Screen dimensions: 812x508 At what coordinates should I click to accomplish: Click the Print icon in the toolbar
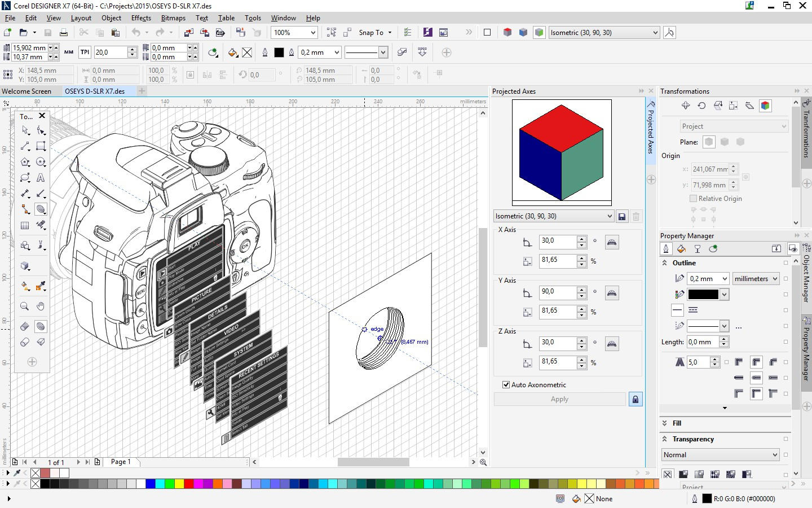point(64,33)
